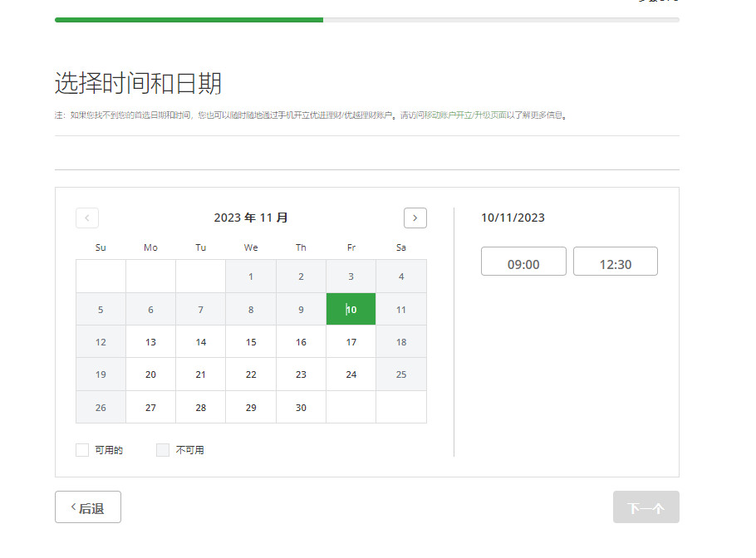This screenshot has width=756, height=558.
Task: Click date 17 in the calendar
Action: point(351,342)
